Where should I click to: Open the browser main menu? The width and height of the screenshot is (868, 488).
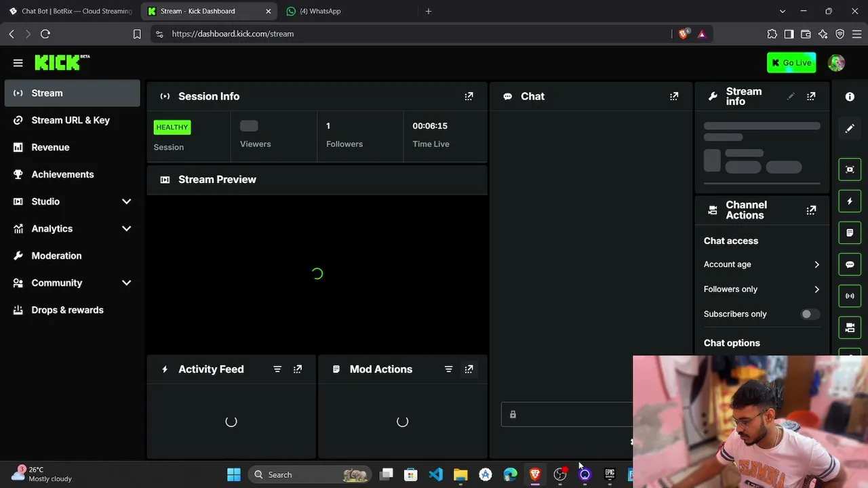pos(857,34)
